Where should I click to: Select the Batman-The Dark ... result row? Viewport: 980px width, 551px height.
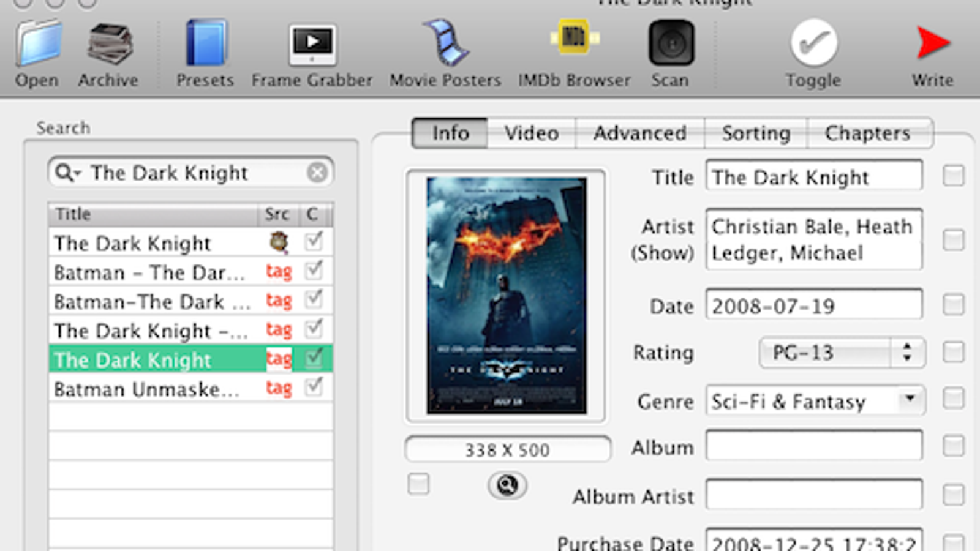pyautogui.click(x=190, y=301)
